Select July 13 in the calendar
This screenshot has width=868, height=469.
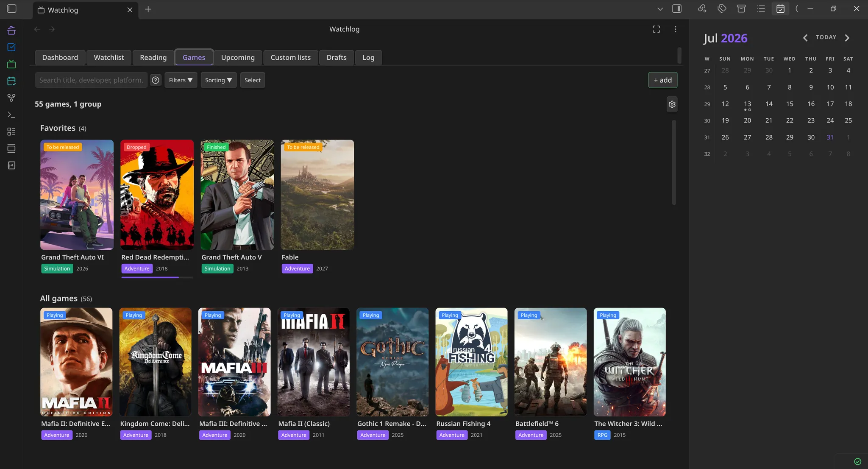(747, 104)
